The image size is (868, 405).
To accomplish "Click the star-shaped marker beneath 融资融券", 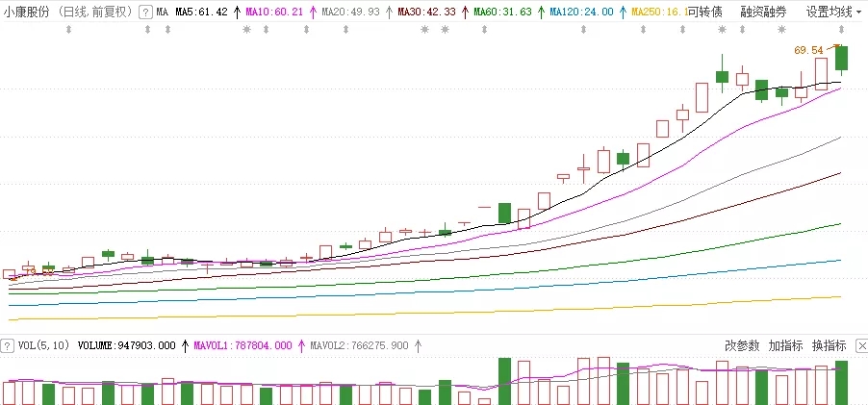I will tap(781, 30).
